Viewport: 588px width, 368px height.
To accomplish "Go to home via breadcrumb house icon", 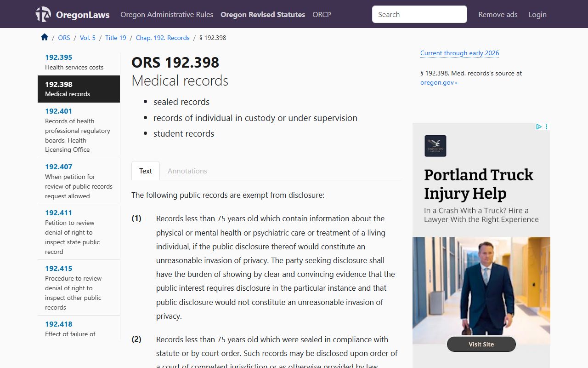I will click(x=45, y=37).
